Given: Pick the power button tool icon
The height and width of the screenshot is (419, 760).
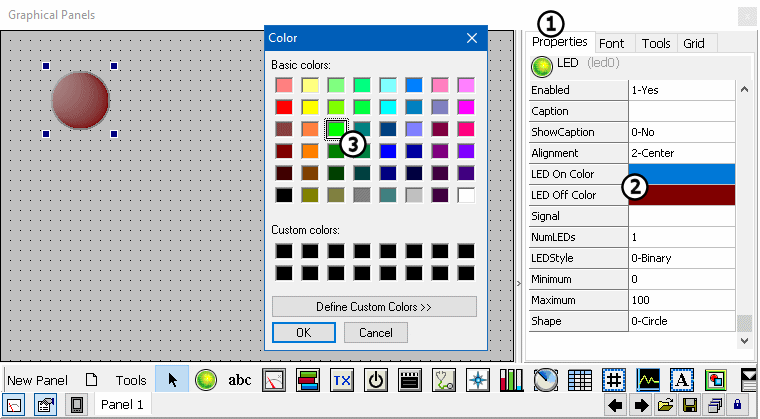Looking at the screenshot, I should pyautogui.click(x=375, y=379).
